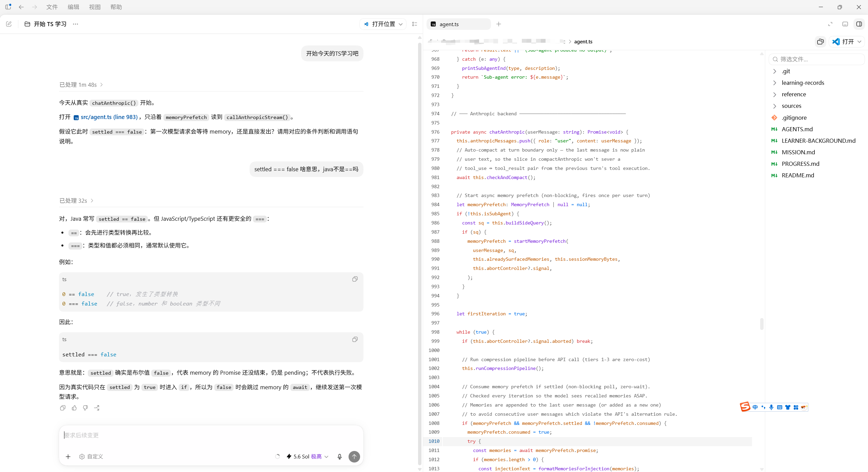Open the 帮助 menu
Screen dimensions: 868x472
coord(116,7)
